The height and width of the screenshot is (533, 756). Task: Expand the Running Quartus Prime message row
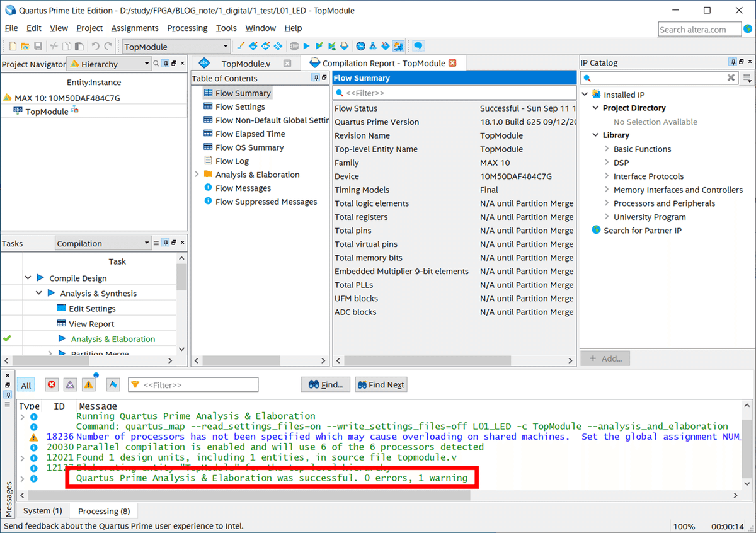(23, 416)
